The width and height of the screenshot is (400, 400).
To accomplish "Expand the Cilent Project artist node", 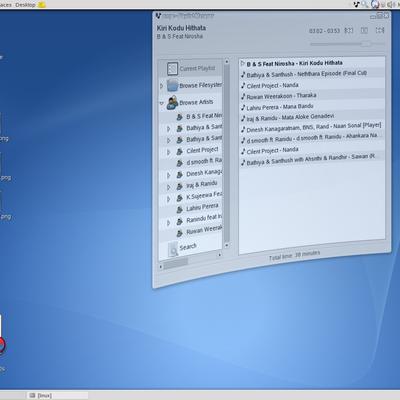I will 169,152.
